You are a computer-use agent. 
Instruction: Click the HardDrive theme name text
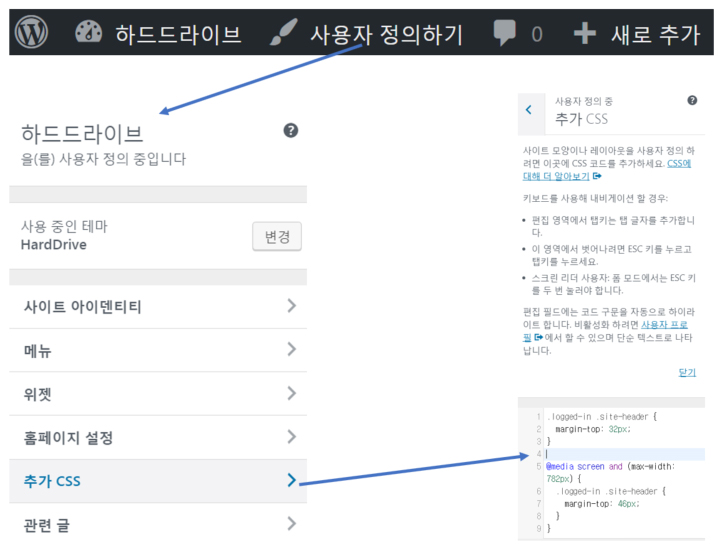pyautogui.click(x=54, y=244)
